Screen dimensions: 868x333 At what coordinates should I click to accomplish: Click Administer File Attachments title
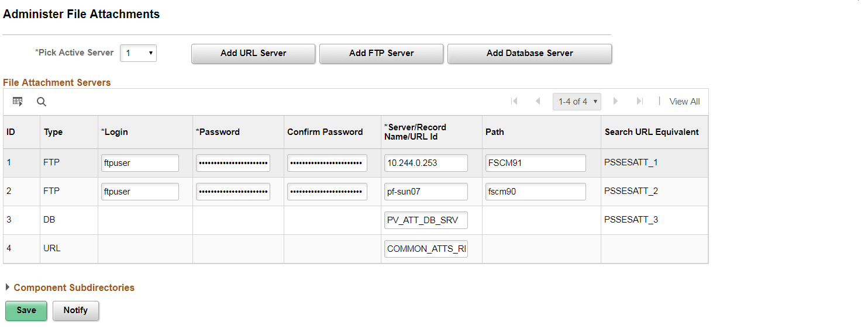point(81,14)
